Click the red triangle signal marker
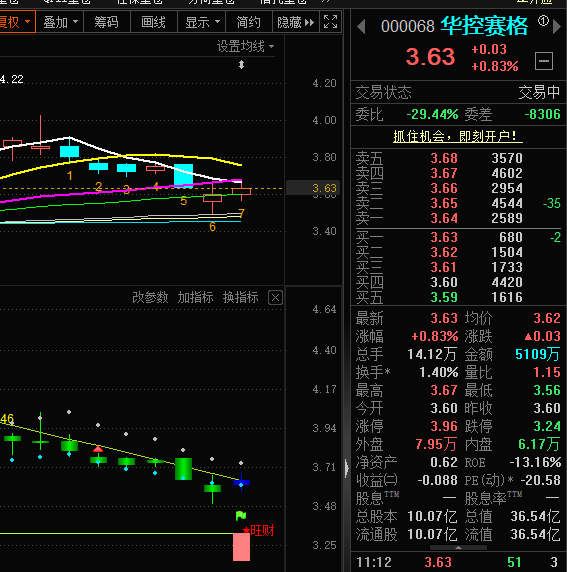The height and width of the screenshot is (572, 567). [x=98, y=449]
